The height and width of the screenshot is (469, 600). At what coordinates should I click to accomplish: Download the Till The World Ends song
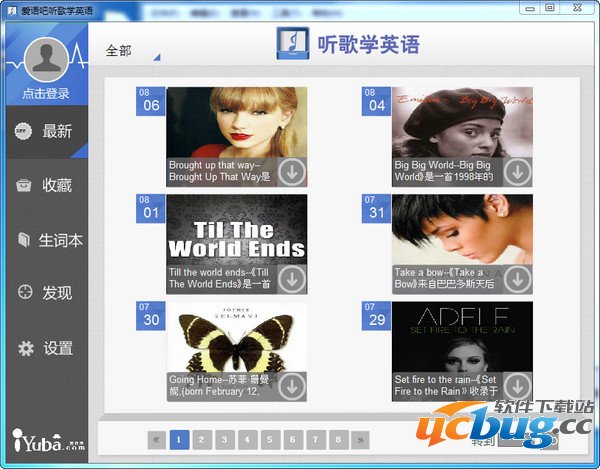(x=291, y=278)
